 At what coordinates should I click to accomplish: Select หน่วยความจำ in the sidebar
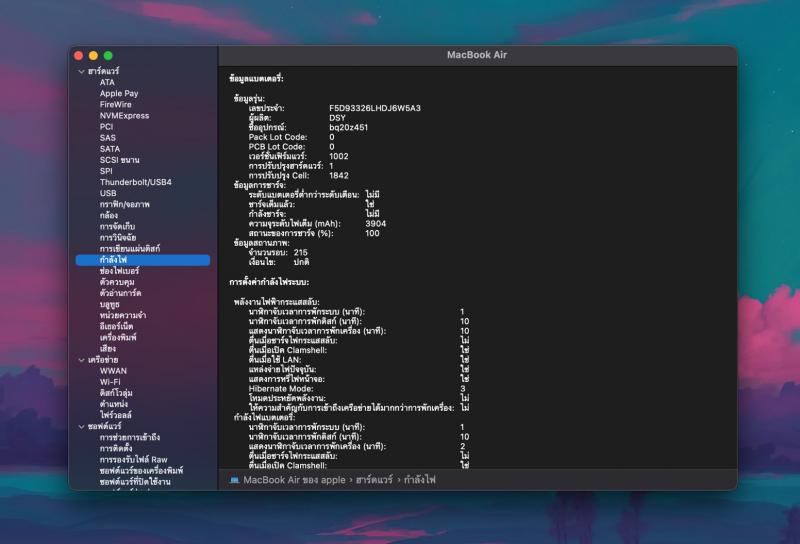pyautogui.click(x=122, y=315)
